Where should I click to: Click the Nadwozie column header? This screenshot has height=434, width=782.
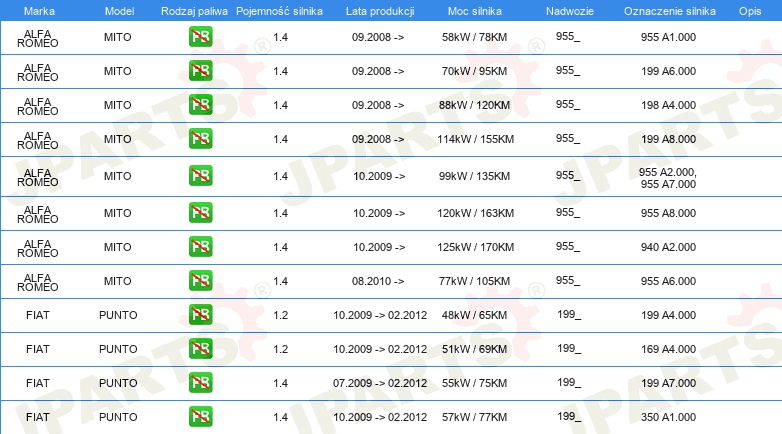[x=570, y=11]
